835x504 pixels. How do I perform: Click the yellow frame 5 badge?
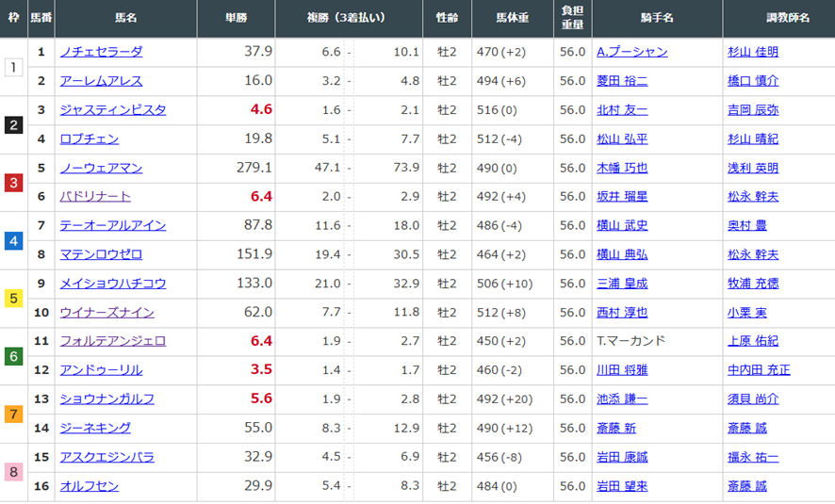coord(13,299)
